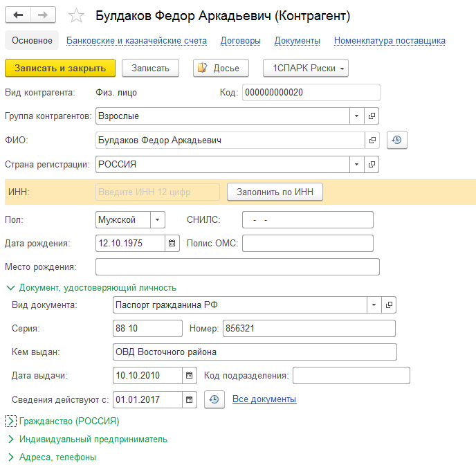This screenshot has width=476, height=472.
Task: Click the СНИЛС input field
Action: point(307,220)
